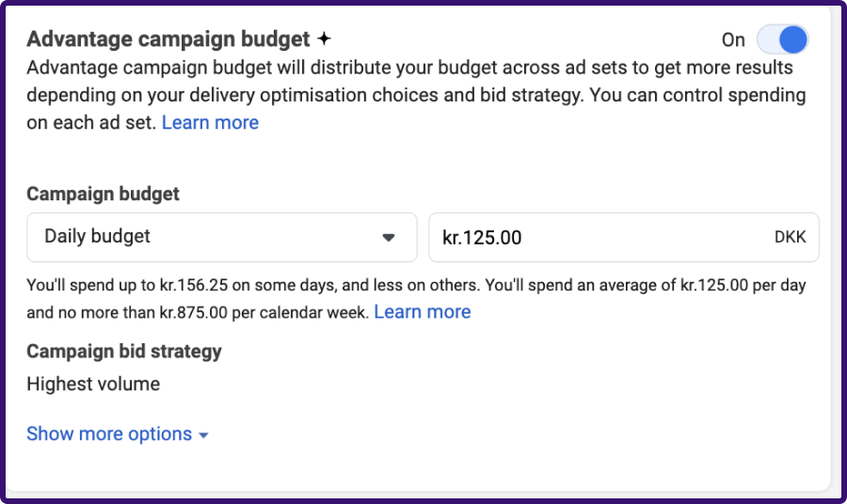
Task: Click the caret arrow in Daily budget box
Action: point(389,238)
